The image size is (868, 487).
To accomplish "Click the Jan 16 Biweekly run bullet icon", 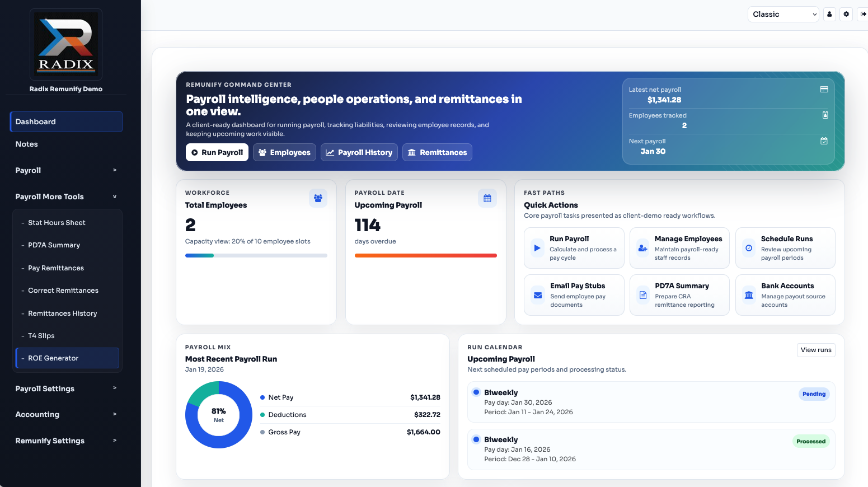I will pos(476,439).
